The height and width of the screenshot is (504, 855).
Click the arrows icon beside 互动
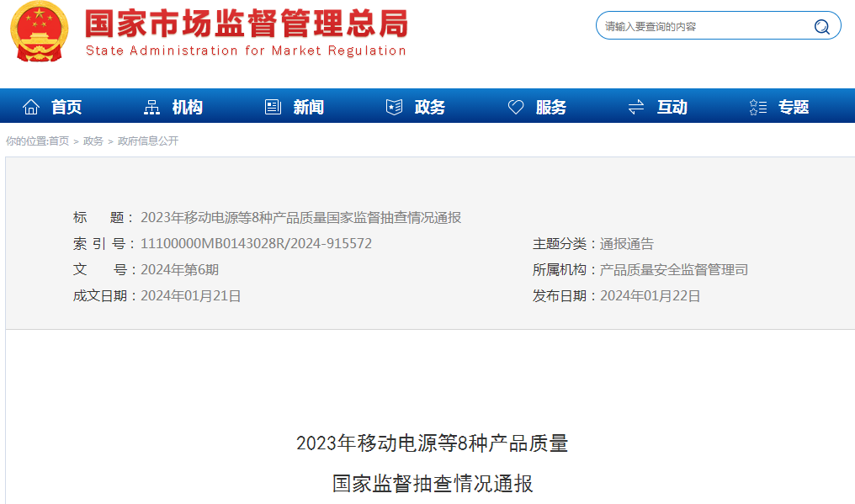[635, 106]
